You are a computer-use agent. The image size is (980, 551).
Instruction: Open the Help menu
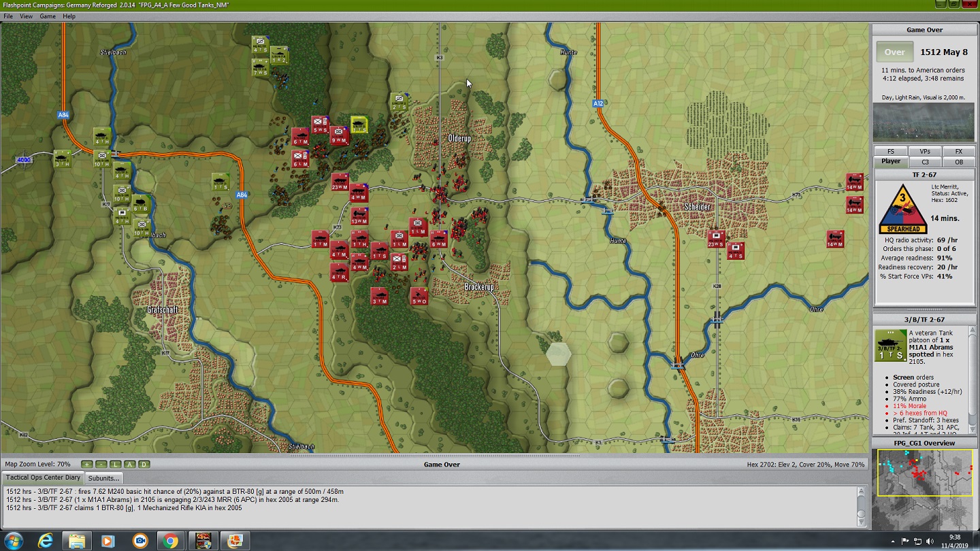tap(69, 16)
